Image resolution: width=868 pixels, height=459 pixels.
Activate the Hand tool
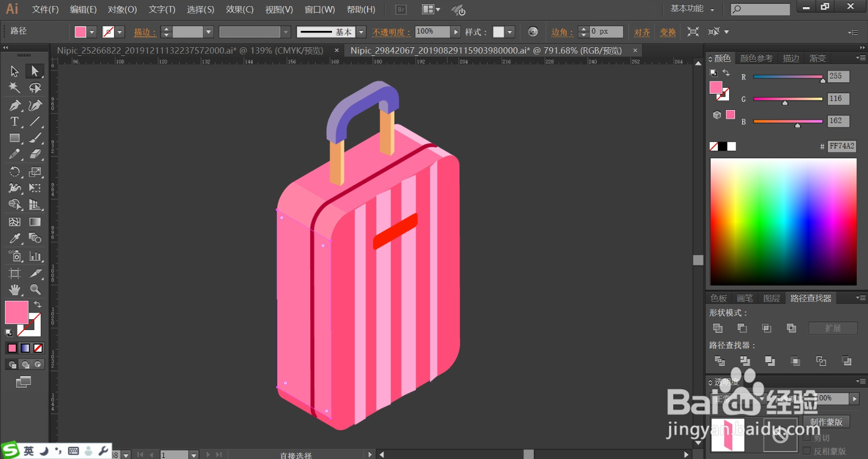[x=15, y=289]
